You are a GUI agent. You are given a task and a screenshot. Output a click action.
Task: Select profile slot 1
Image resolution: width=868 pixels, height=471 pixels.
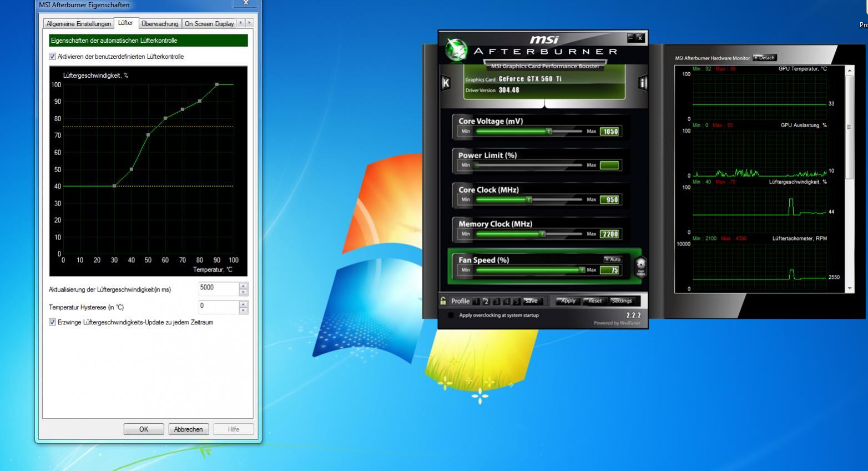pyautogui.click(x=476, y=302)
